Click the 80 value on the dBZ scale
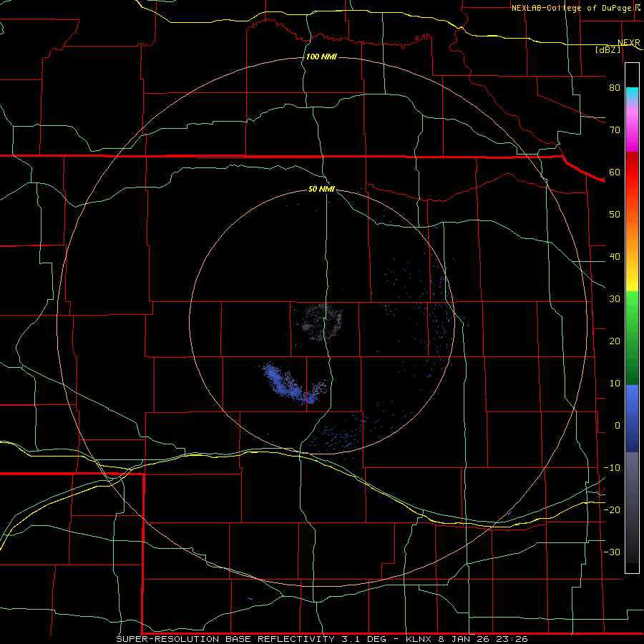The width and height of the screenshot is (644, 644). pyautogui.click(x=615, y=88)
